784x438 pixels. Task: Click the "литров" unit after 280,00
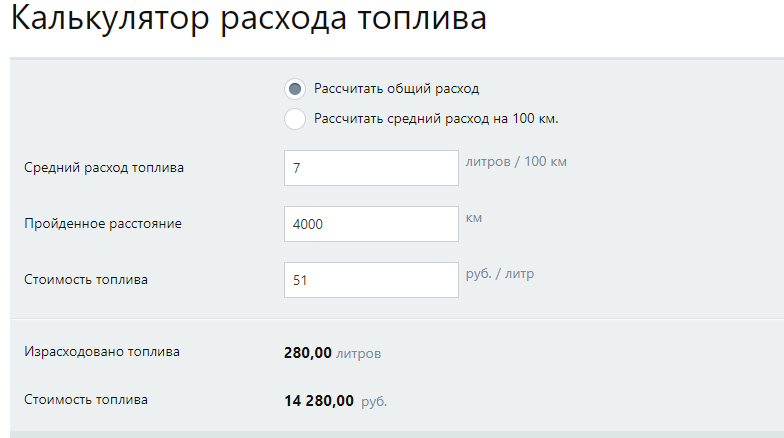point(359,354)
